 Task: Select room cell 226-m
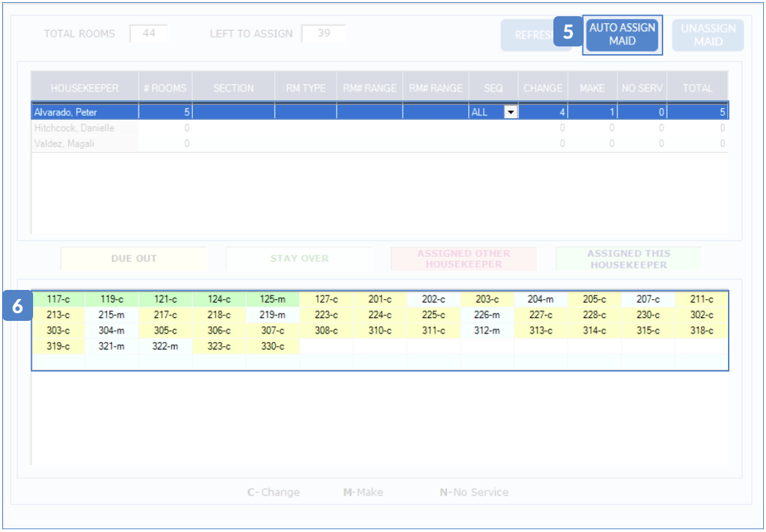487,315
